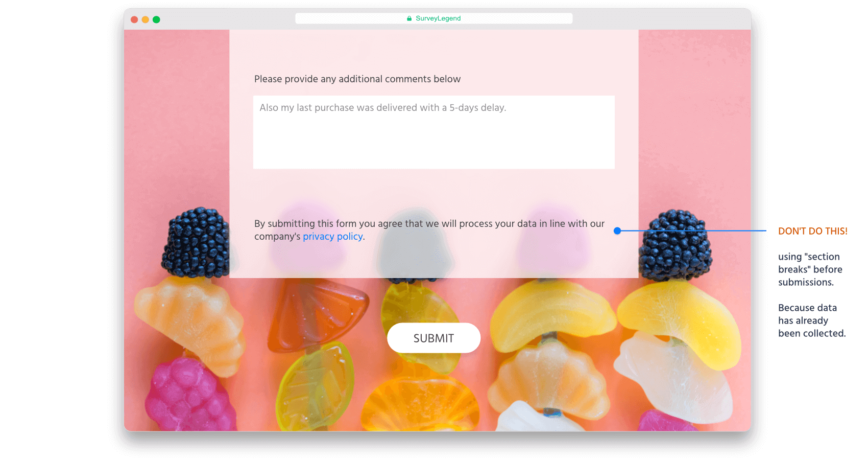
Task: Click the "By submitting this form" consent text
Action: (429, 230)
